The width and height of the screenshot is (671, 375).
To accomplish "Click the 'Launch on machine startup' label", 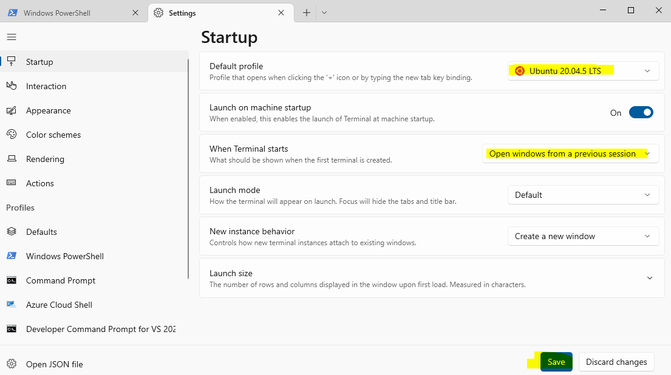I will (260, 107).
